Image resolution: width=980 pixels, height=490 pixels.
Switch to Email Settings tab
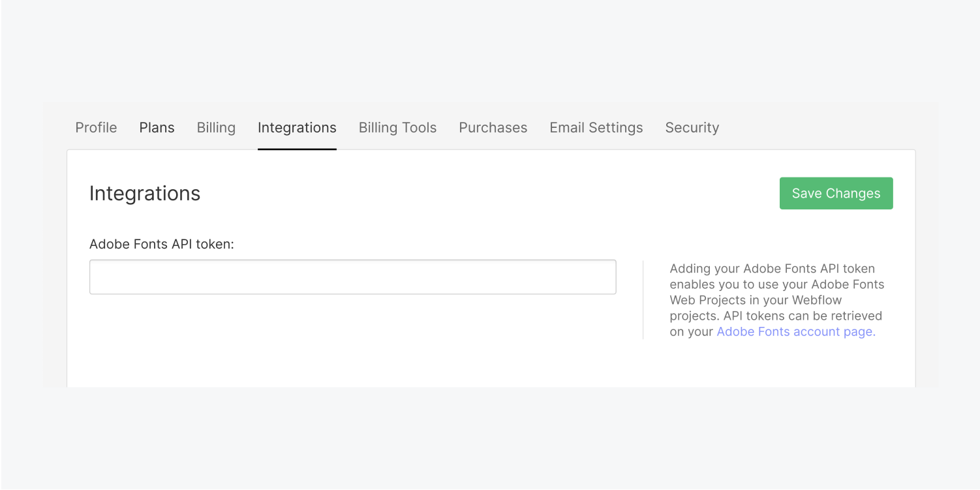tap(596, 128)
